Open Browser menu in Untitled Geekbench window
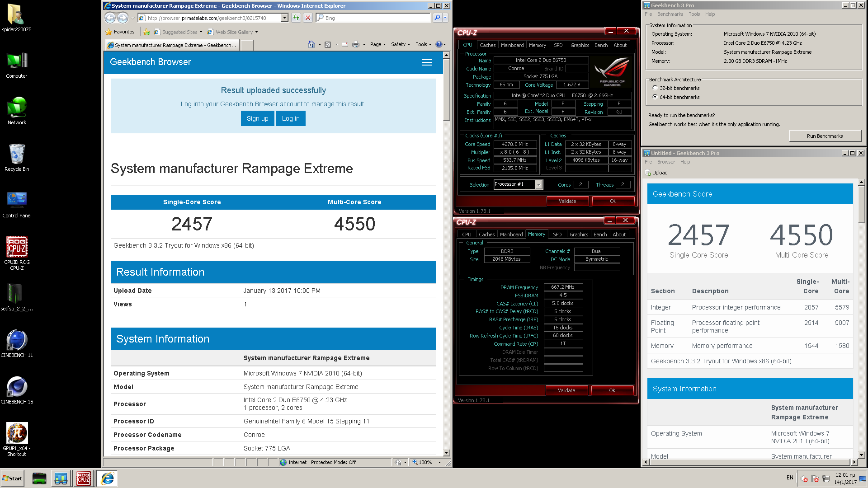868x488 pixels. coord(666,162)
